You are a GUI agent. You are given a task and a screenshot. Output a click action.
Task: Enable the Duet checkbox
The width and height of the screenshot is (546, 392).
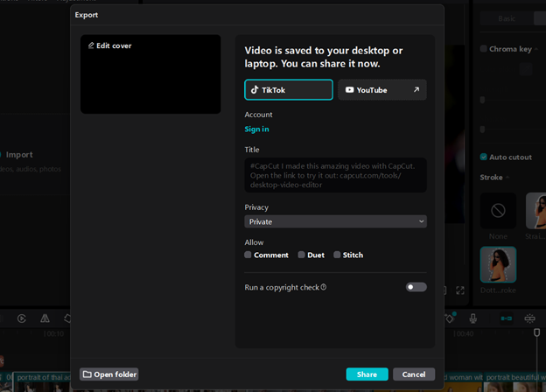point(301,255)
